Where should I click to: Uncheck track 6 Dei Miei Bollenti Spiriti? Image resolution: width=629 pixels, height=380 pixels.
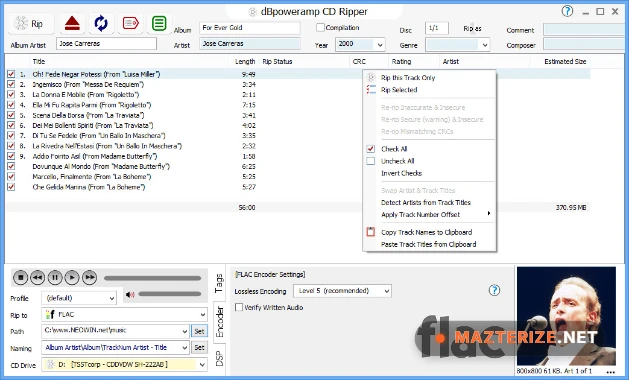[11, 125]
